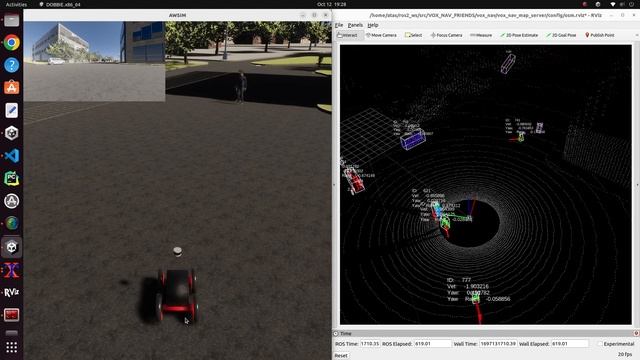Open Visual Studio Code from the dock
This screenshot has height=360, width=640.
[11, 156]
